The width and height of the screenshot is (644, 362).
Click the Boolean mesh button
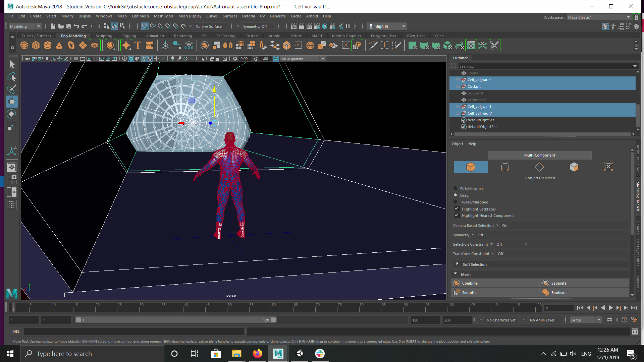click(558, 293)
